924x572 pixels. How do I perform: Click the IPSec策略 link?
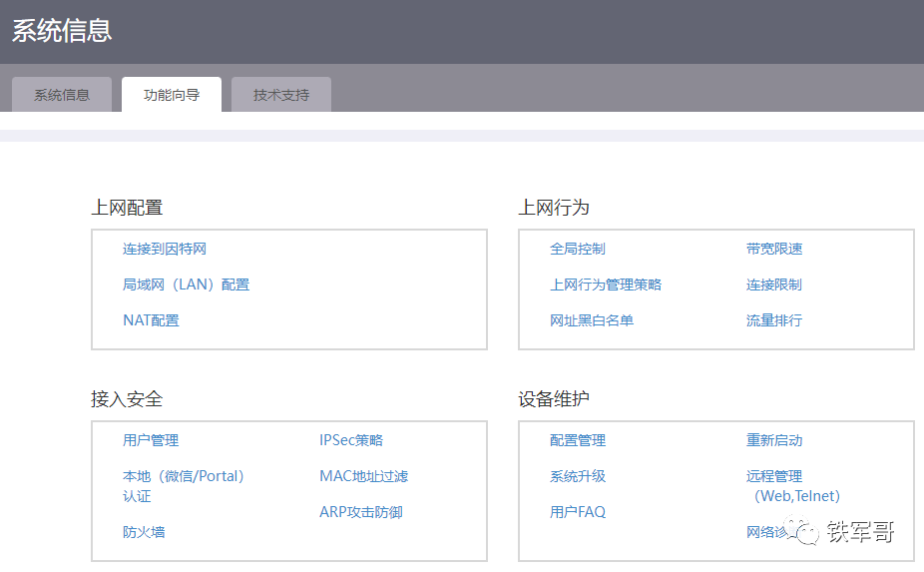351,440
